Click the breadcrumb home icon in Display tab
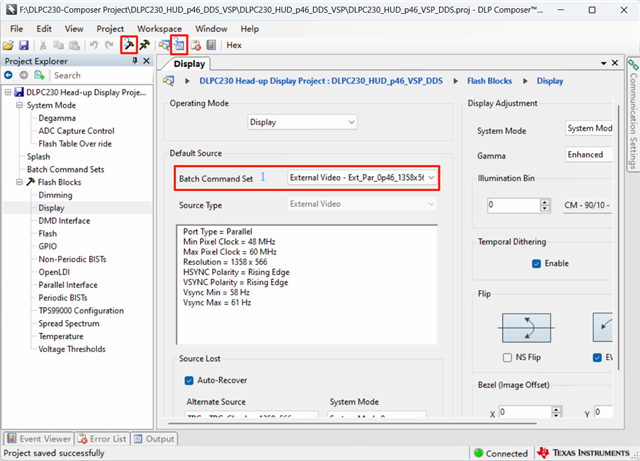Viewport: 640px width, 461px height. pyautogui.click(x=169, y=81)
